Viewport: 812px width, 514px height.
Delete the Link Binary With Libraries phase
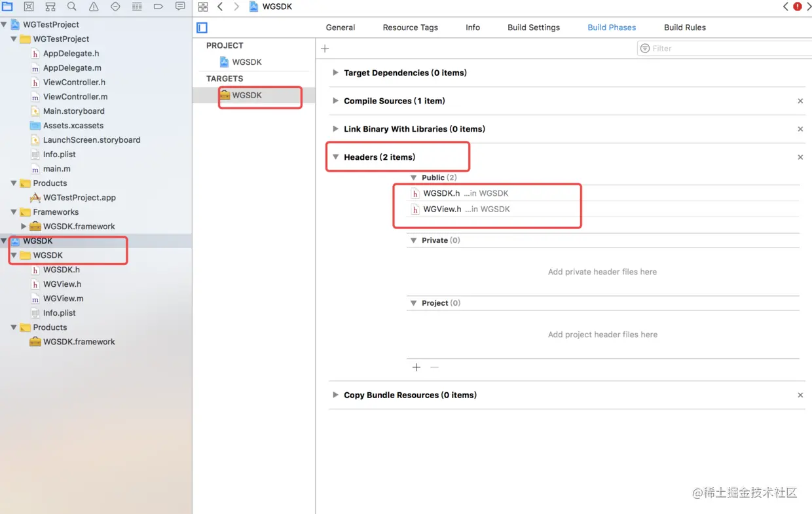click(x=800, y=129)
